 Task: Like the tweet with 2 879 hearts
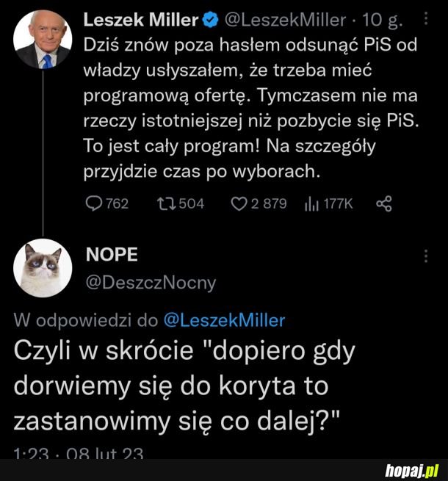[x=240, y=203]
